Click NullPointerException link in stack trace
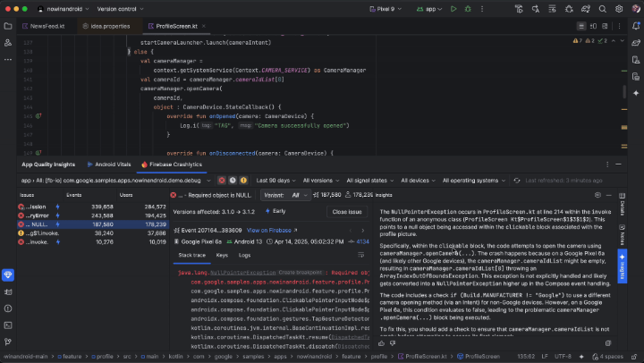 (x=242, y=273)
